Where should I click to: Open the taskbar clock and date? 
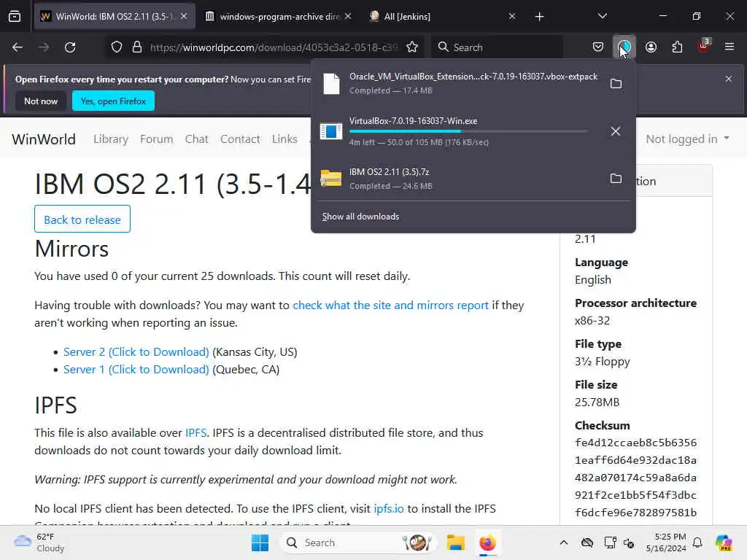[x=666, y=542]
